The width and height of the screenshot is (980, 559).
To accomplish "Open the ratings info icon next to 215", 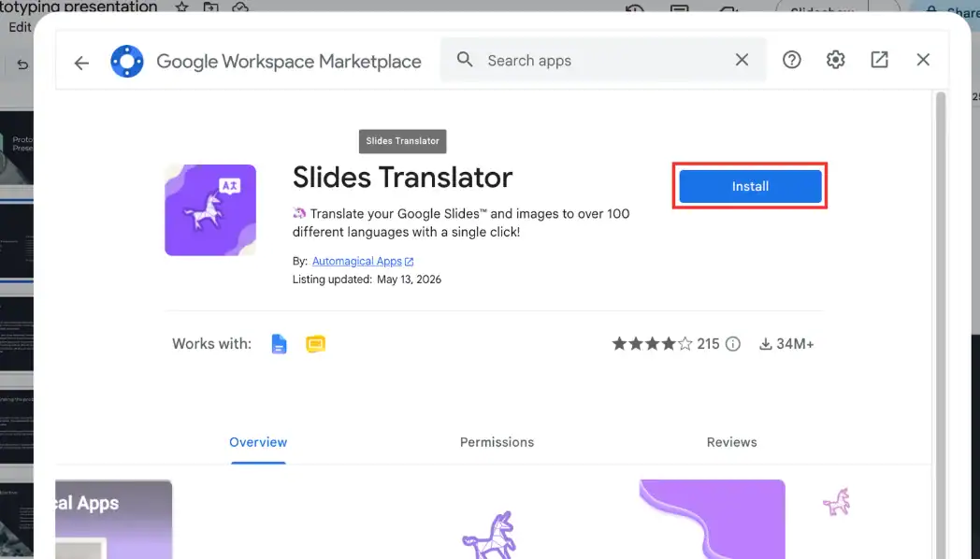I will click(733, 344).
